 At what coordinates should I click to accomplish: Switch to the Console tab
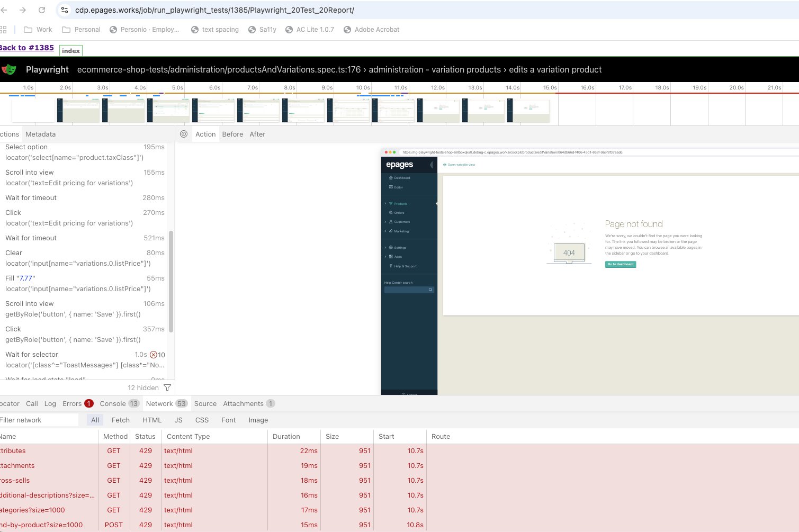tap(113, 403)
